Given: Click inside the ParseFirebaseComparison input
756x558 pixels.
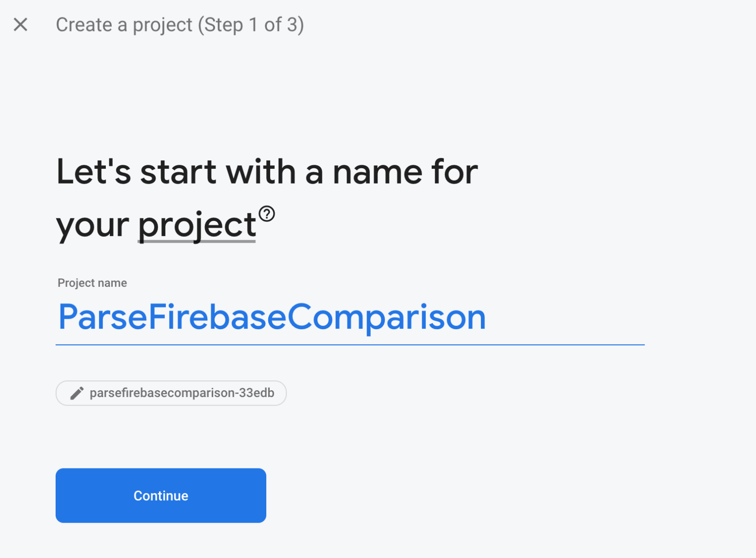Looking at the screenshot, I should click(x=271, y=317).
